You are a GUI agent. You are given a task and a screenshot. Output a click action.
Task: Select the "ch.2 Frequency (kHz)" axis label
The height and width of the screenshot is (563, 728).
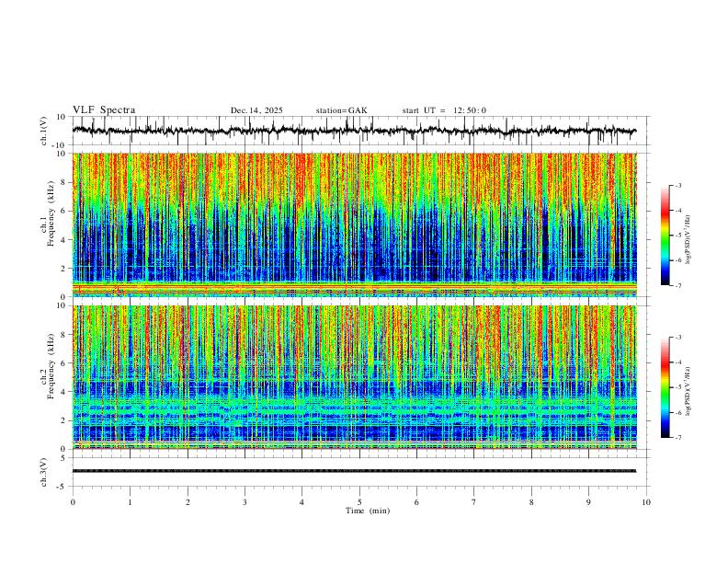(48, 365)
